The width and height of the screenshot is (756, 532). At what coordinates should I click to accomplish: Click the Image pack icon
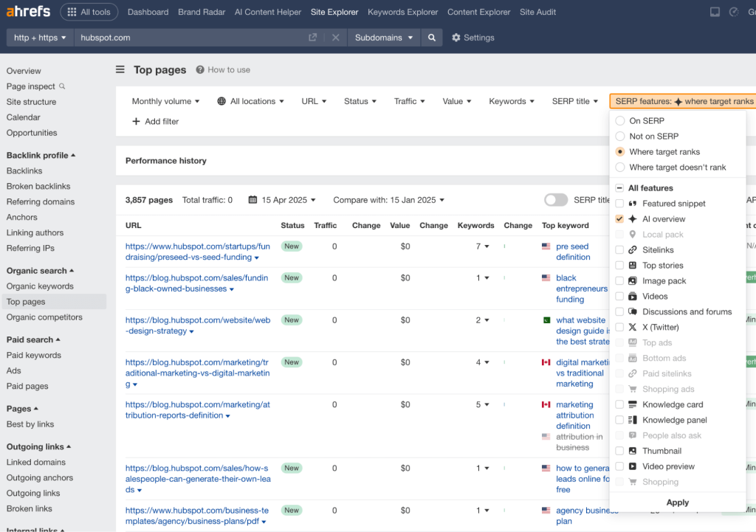[x=633, y=280]
